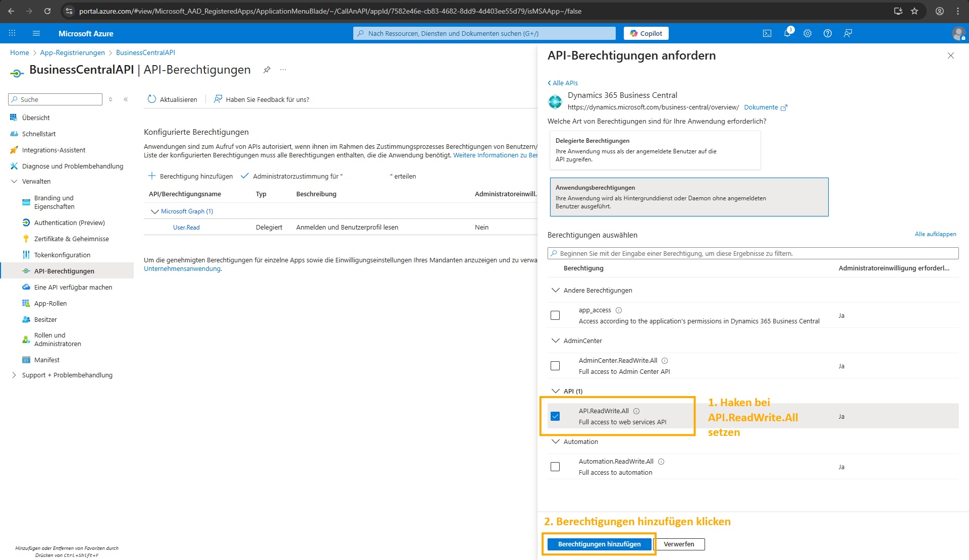Open portal settings gear
969x560 pixels.
click(807, 33)
